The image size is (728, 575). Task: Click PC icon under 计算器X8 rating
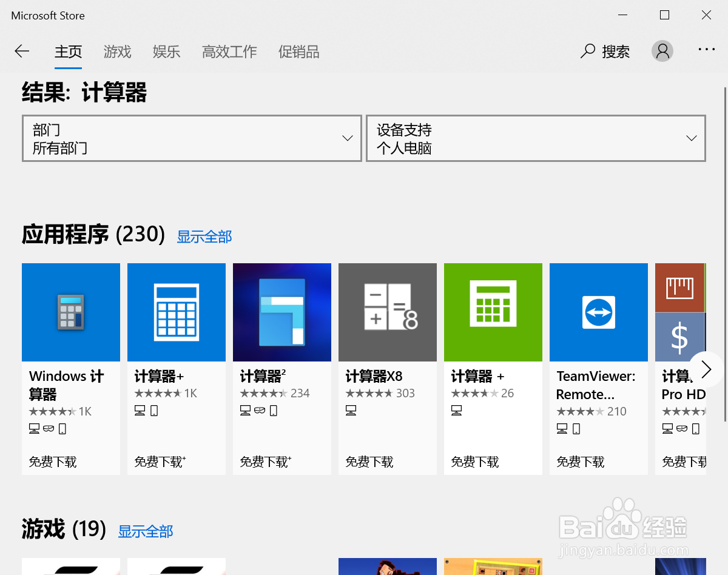point(351,411)
